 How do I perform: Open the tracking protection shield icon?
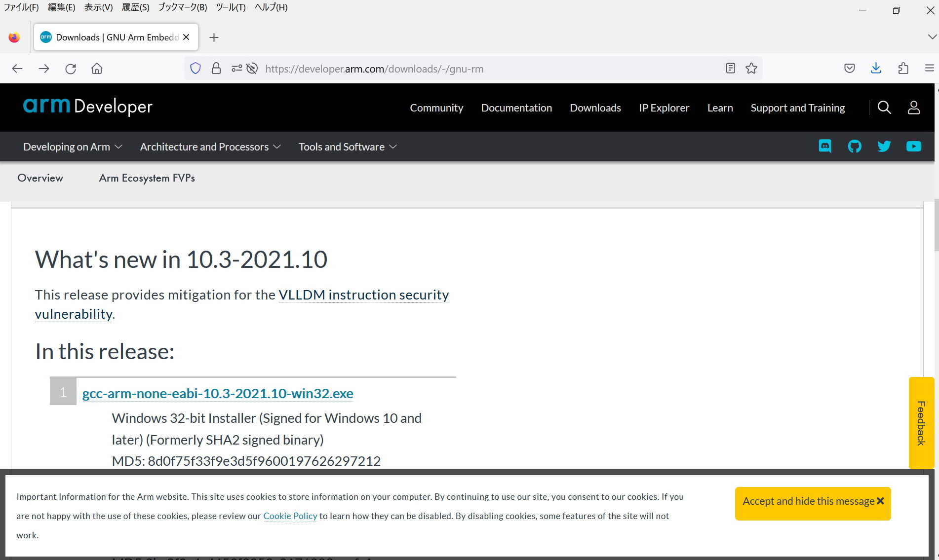196,69
